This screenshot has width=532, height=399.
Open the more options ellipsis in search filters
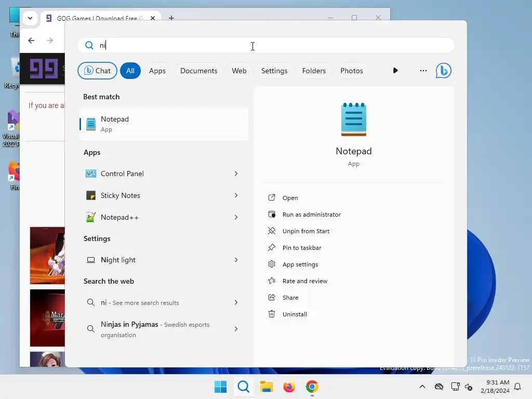423,71
